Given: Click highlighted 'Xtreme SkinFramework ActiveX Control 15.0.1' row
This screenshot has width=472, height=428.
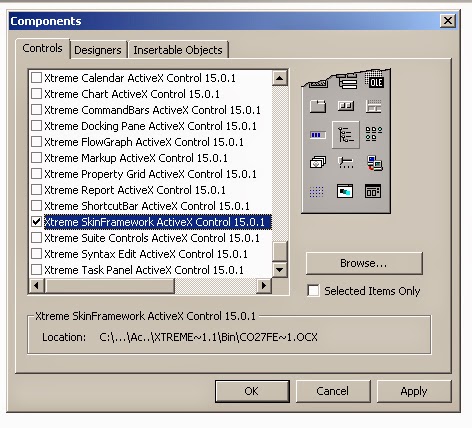Looking at the screenshot, I should click(x=158, y=222).
